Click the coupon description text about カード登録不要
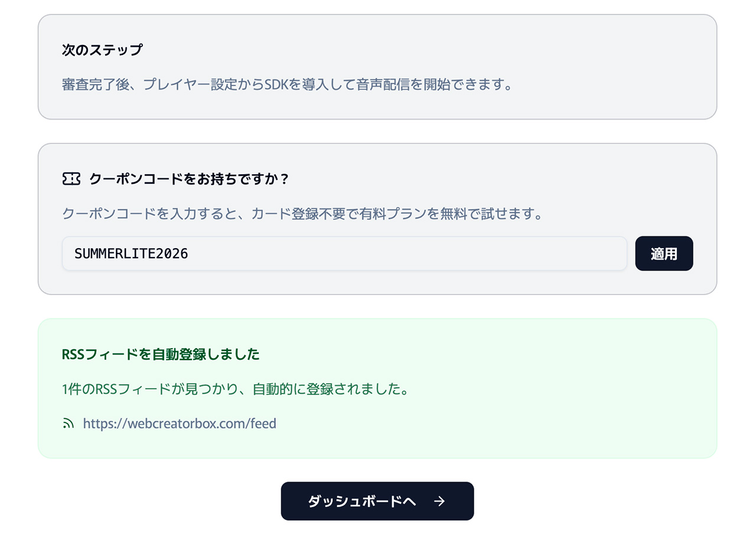Viewport: 756px width, 533px height. [302, 213]
